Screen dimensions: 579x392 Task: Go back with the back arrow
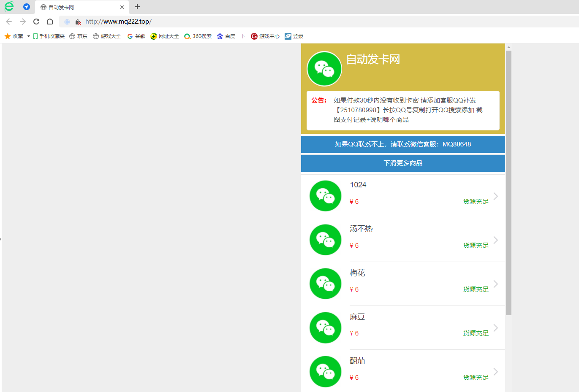point(9,22)
